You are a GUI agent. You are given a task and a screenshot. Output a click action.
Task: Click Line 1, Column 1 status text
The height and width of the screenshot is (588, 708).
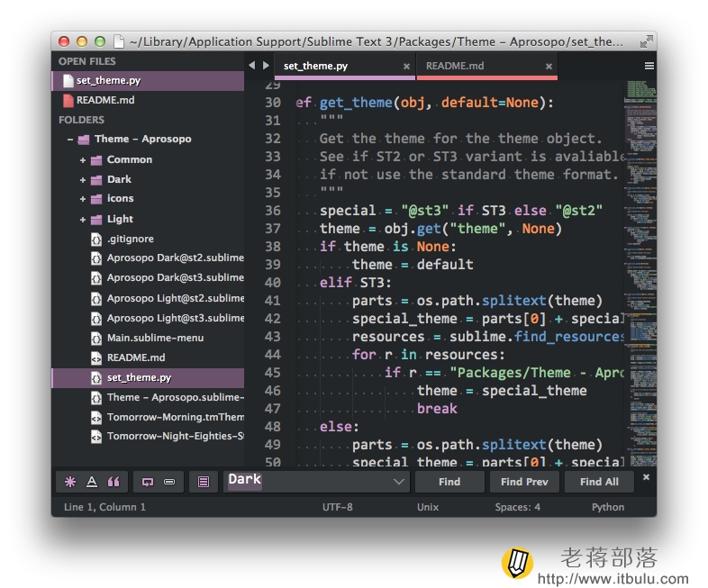click(104, 507)
